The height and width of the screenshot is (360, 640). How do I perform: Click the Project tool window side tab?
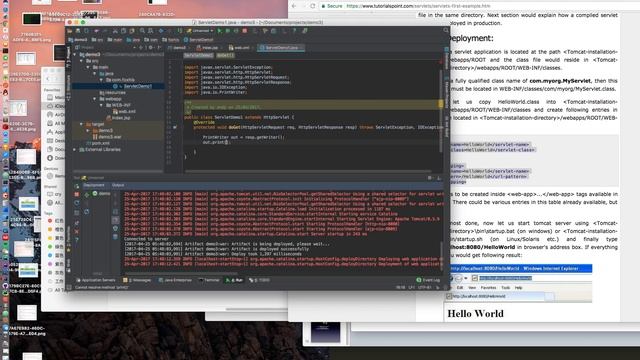click(68, 57)
